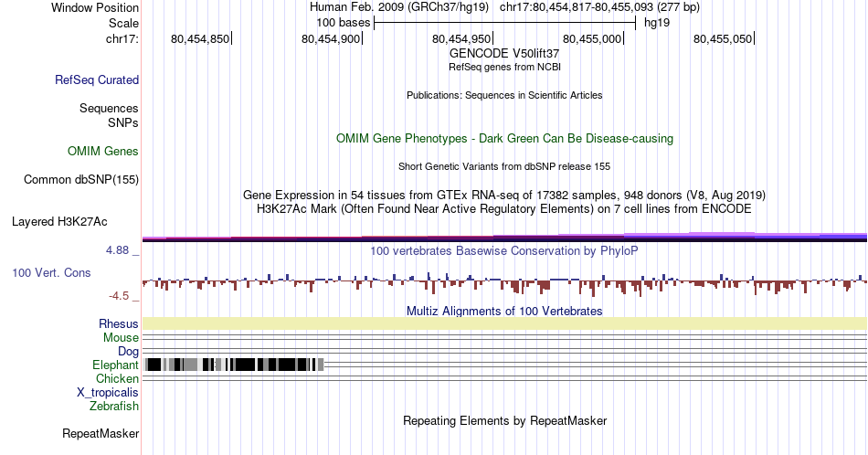Click Multiz Alignments of 100 Vertebrates title
The image size is (868, 455).
(504, 311)
